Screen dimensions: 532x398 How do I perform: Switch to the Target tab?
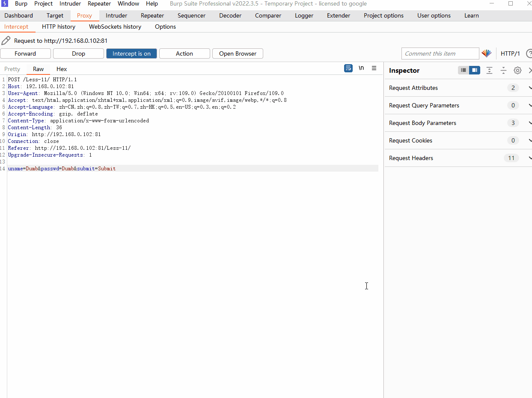(x=55, y=15)
